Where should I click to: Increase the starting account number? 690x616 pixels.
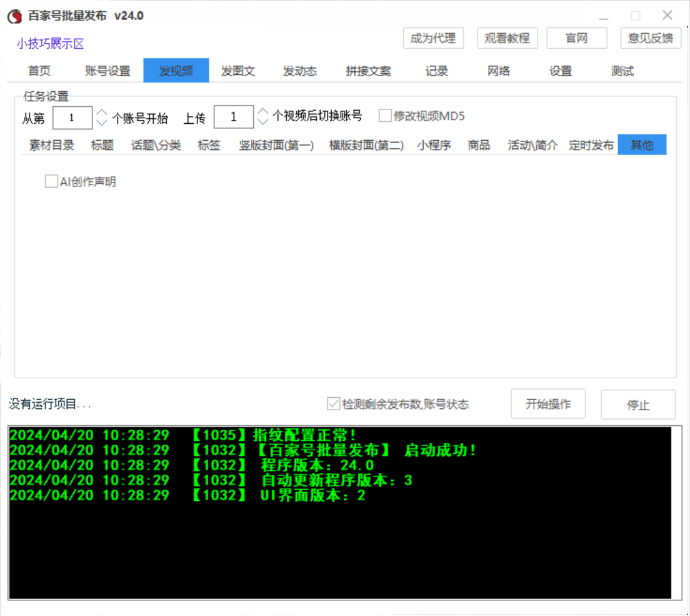(102, 113)
